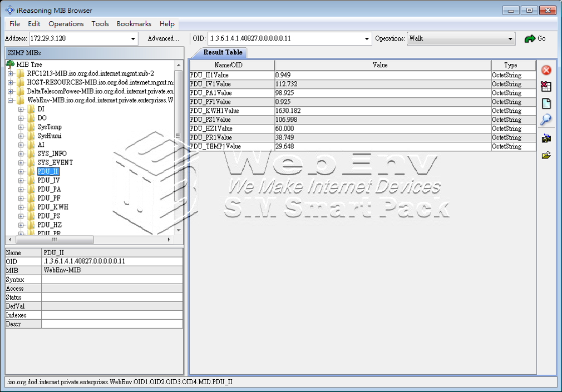Open the OID dropdown list

click(367, 39)
